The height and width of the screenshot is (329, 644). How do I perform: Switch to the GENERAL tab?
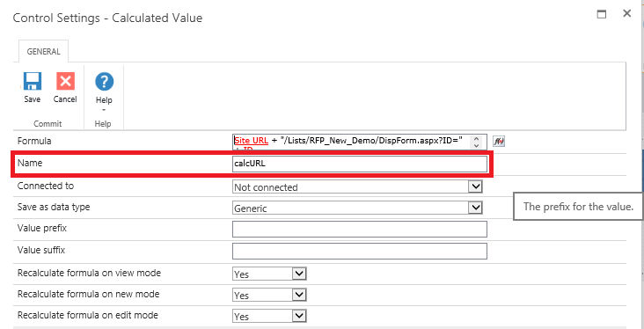tap(43, 52)
